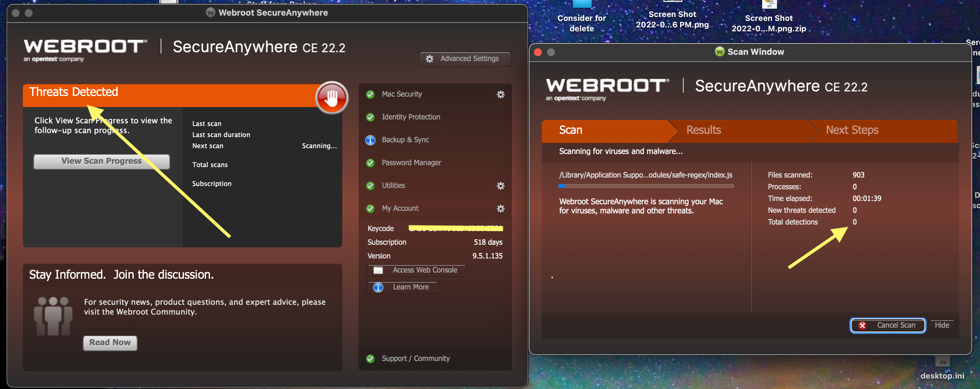Click the Webroot Community people icon
This screenshot has width=980, height=389.
point(53,316)
